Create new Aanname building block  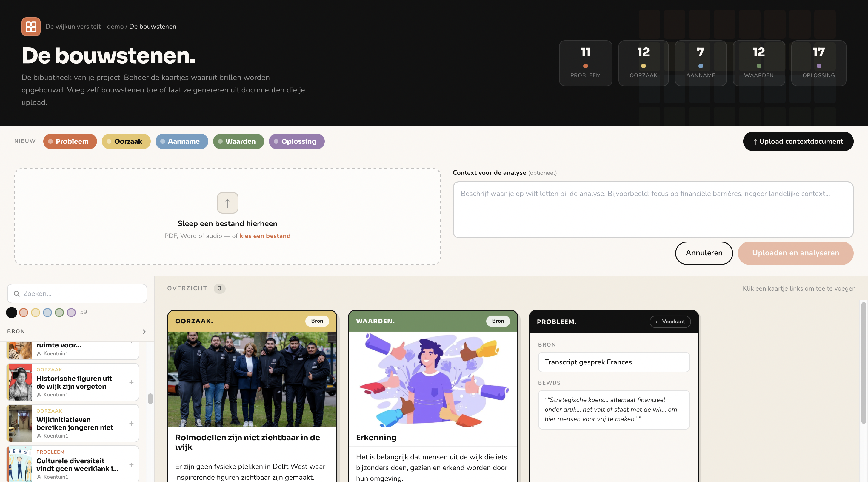tap(181, 141)
